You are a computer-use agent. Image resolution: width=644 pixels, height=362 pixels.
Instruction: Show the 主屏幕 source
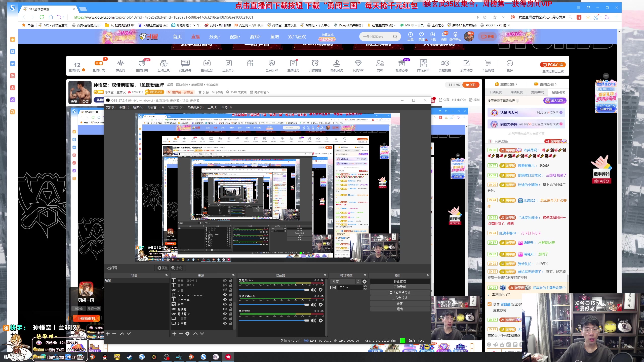point(225,319)
